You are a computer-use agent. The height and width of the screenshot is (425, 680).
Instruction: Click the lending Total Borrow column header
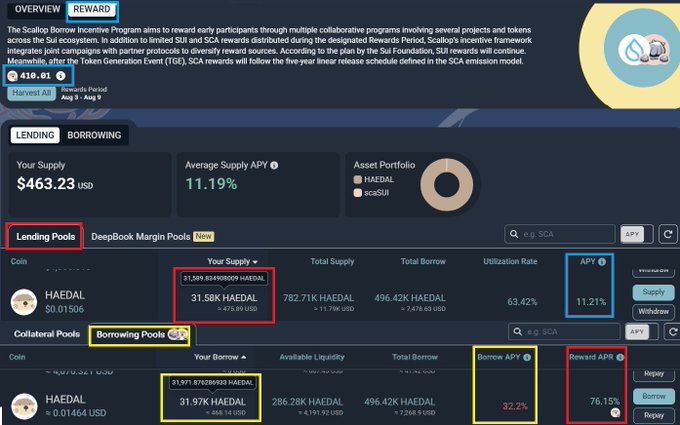click(423, 262)
